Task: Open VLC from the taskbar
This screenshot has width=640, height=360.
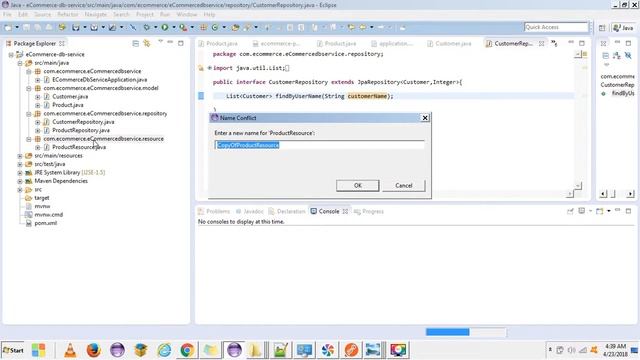Action: click(x=70, y=350)
